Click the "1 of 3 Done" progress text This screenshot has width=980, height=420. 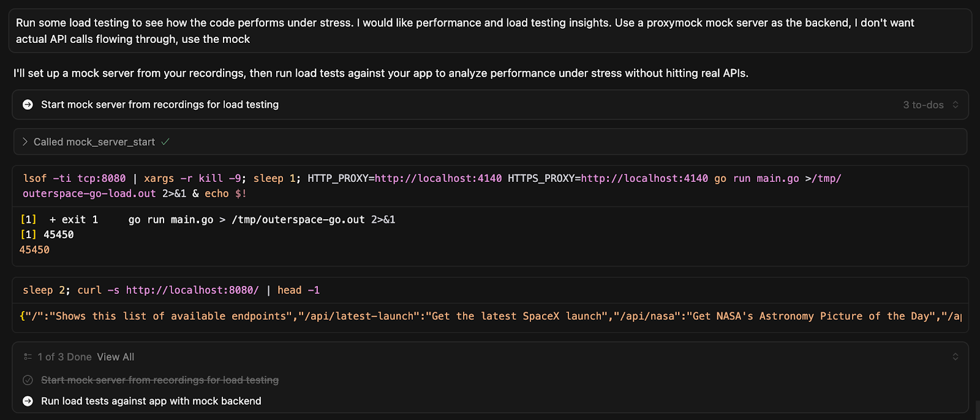[x=64, y=357]
